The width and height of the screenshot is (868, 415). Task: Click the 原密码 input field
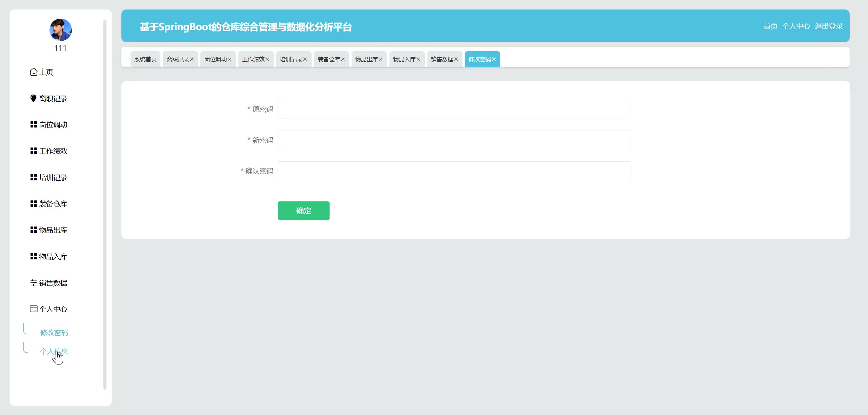click(x=454, y=109)
